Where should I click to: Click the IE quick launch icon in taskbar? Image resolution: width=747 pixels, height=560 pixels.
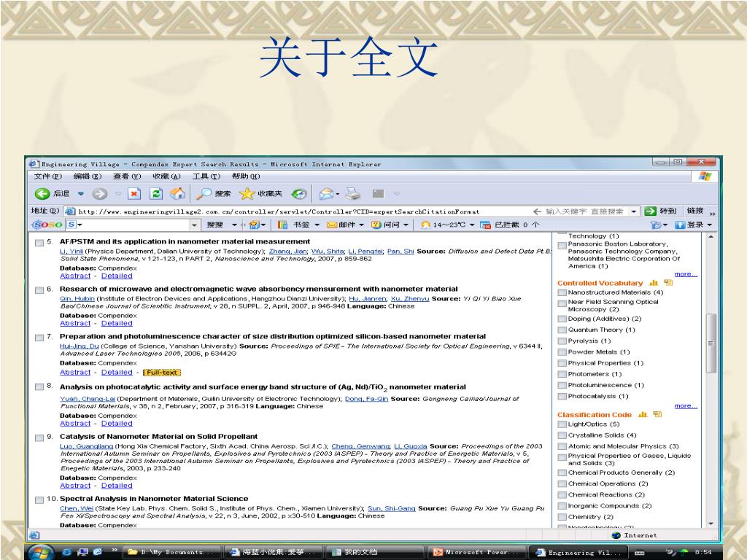(x=66, y=552)
